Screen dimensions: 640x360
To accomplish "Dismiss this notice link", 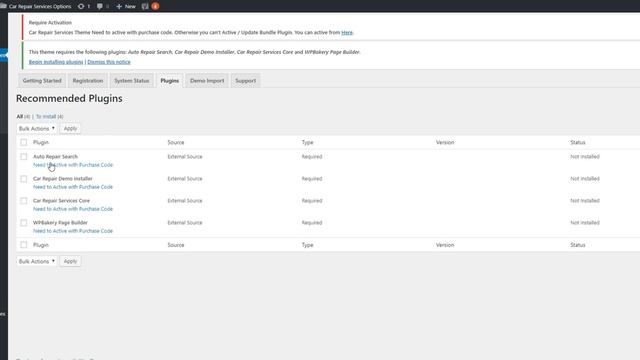I will pyautogui.click(x=109, y=62).
